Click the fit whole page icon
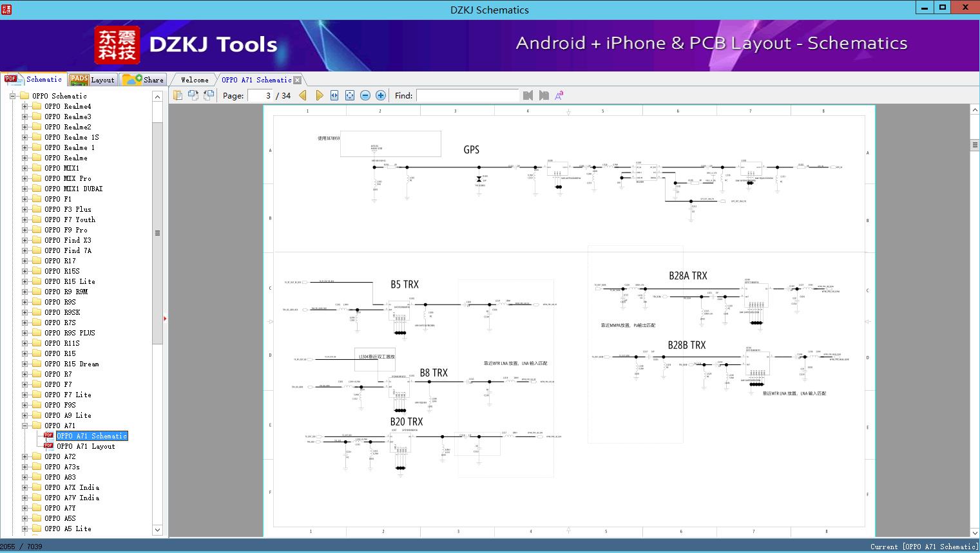 (349, 95)
